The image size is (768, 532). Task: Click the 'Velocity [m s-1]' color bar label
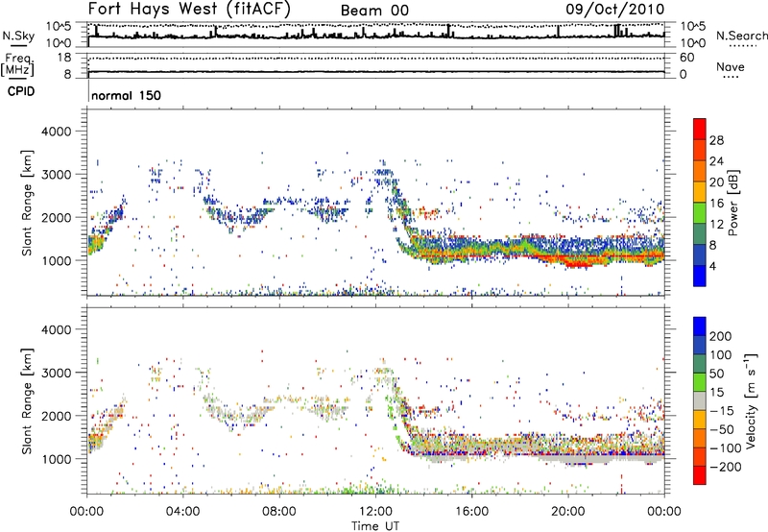point(751,400)
